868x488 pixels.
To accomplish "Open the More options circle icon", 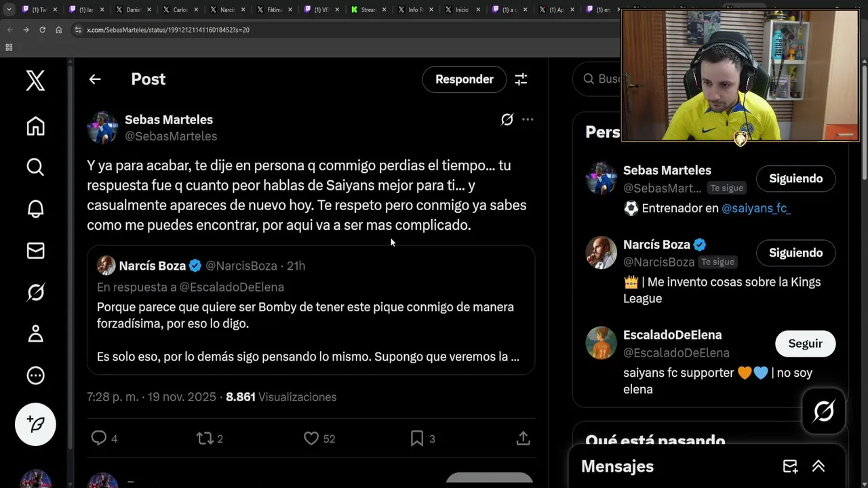I will (35, 375).
